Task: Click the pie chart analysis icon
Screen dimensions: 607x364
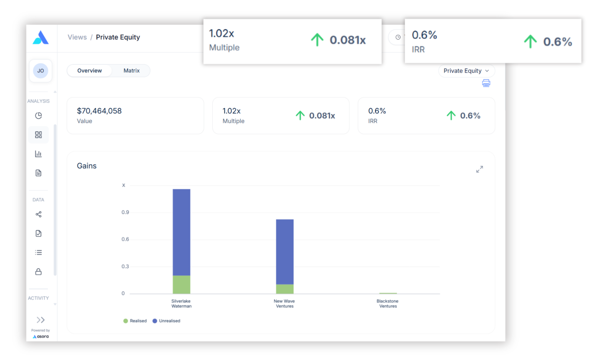Action: click(38, 116)
